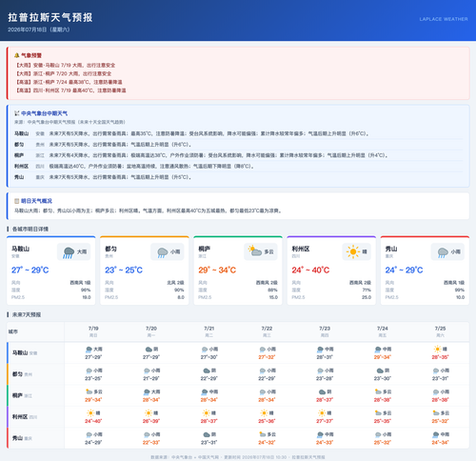
Task: Click the 数据来源 footer line
Action: 238,457
